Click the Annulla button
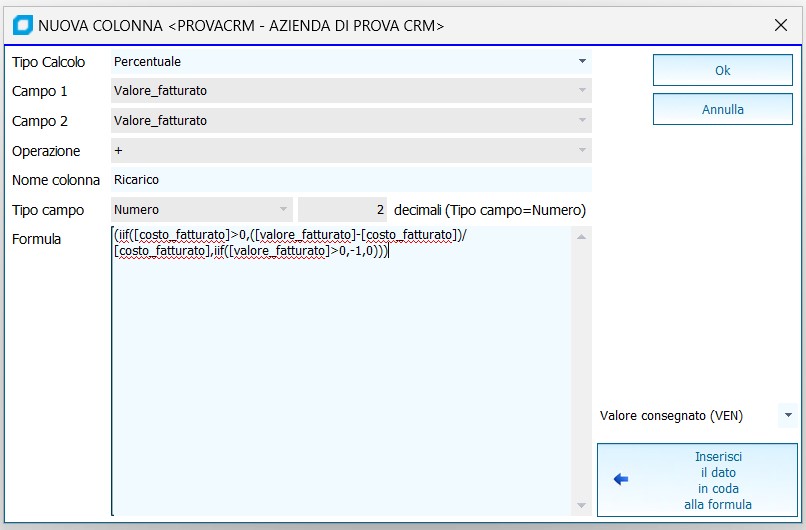 [723, 109]
